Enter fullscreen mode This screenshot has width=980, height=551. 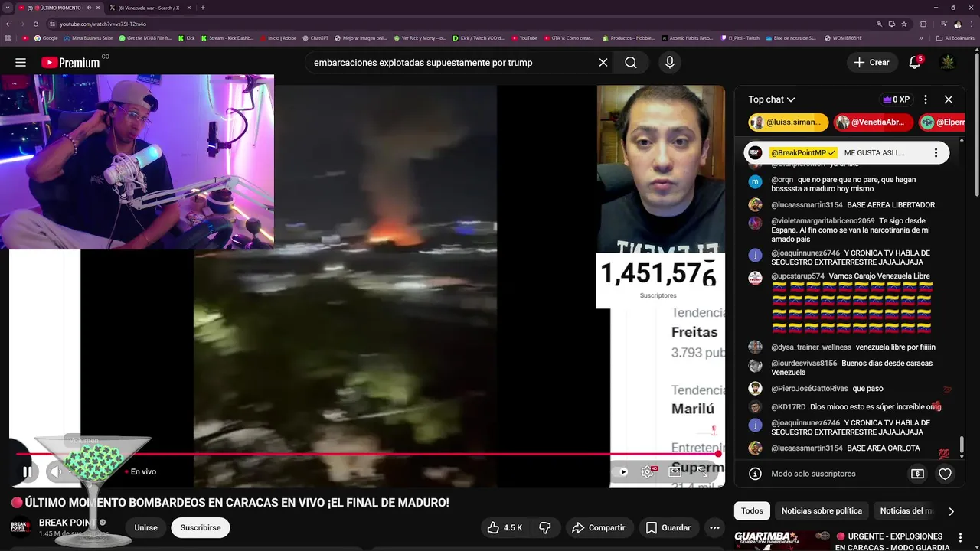tap(704, 472)
